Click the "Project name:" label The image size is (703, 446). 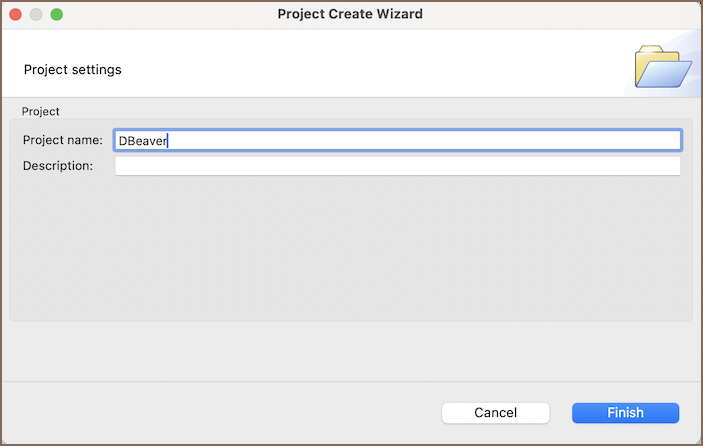tap(62, 141)
